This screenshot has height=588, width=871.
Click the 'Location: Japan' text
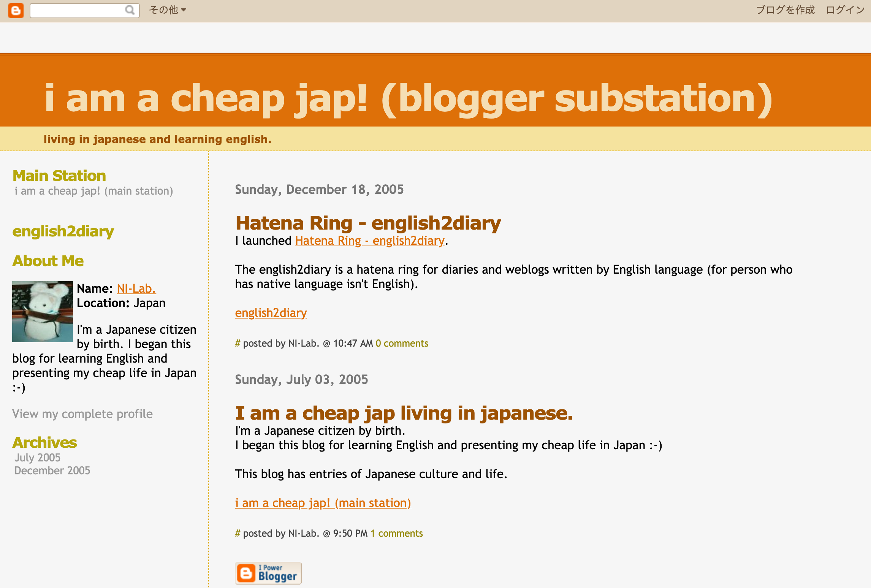121,303
